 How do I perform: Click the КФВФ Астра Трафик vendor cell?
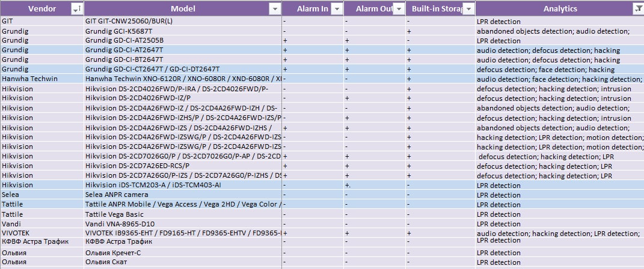[x=42, y=243]
